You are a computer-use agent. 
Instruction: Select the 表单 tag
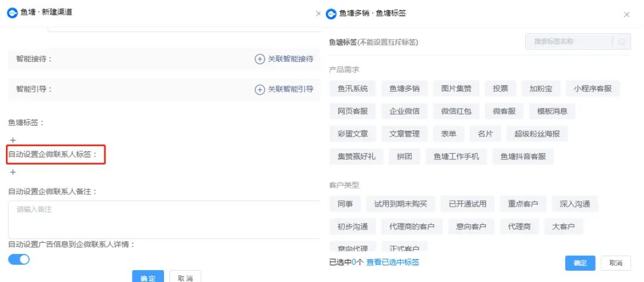pos(449,134)
